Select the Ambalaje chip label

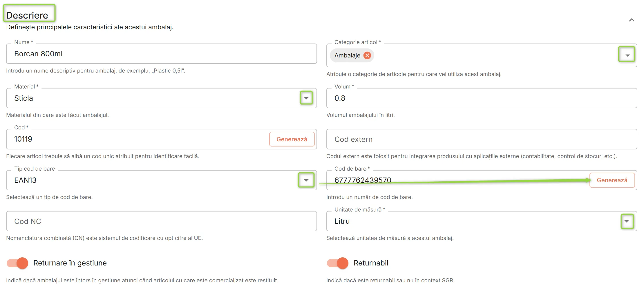pyautogui.click(x=347, y=55)
